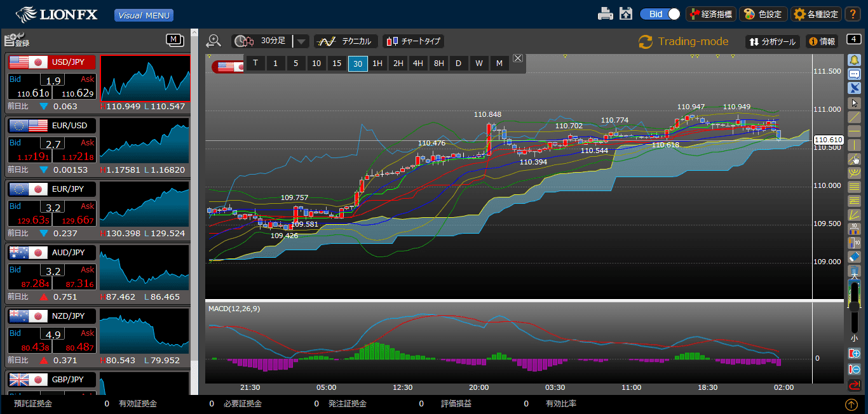Viewport: 868px width, 414px height.
Task: Open the 分析ツール analysis tools menu
Action: click(x=773, y=41)
